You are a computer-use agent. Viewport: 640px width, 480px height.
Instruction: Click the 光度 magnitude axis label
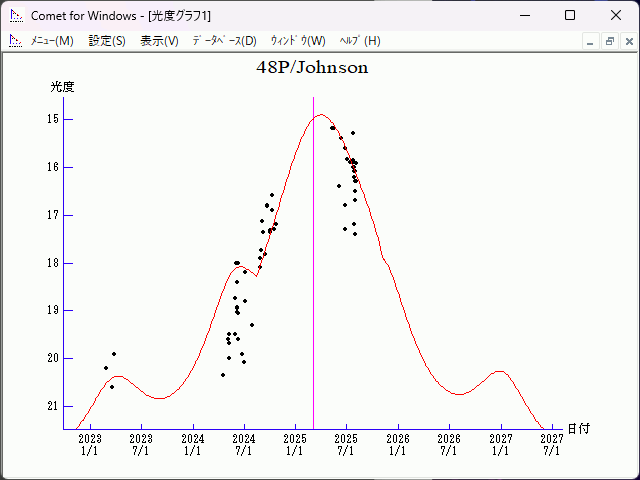click(63, 87)
